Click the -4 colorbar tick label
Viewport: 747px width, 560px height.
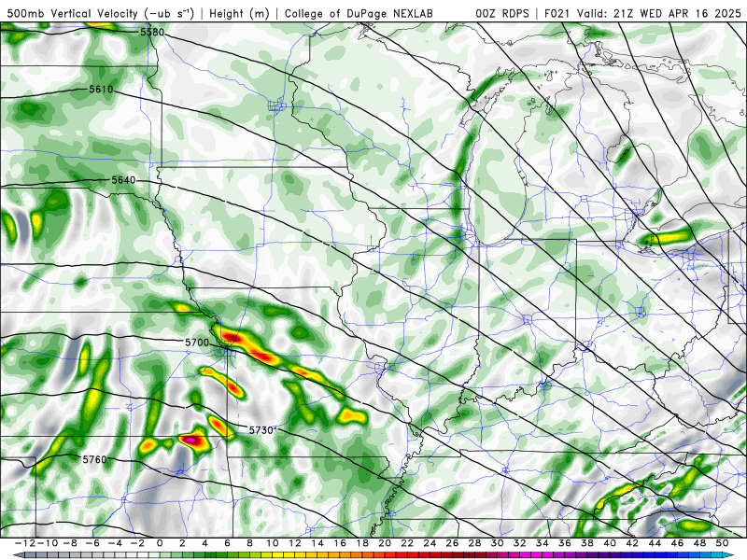pos(115,543)
